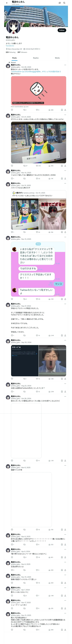Repost the Oct 21 Pokemon post
Viewport: 72px width, 644px height.
25,166
